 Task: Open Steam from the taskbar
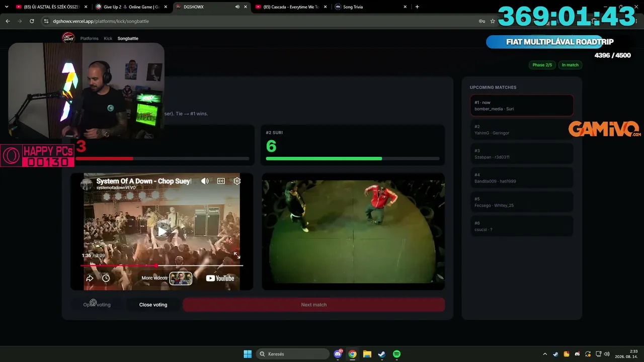click(x=382, y=354)
